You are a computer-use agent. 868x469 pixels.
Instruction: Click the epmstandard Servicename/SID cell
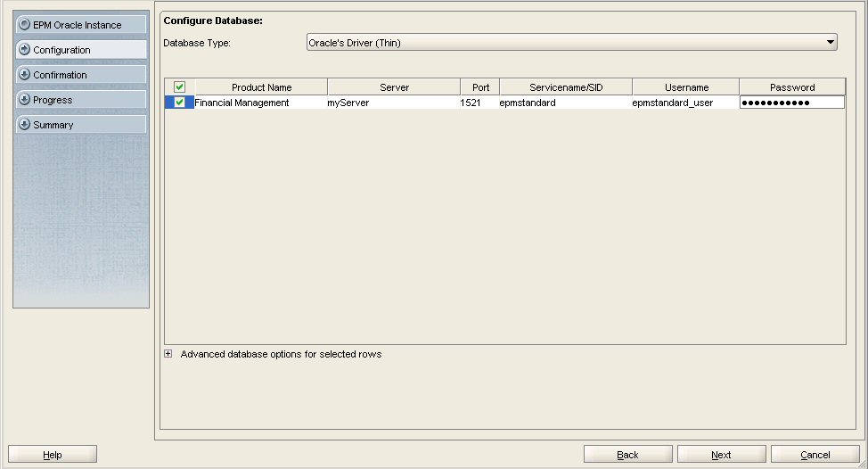click(565, 103)
